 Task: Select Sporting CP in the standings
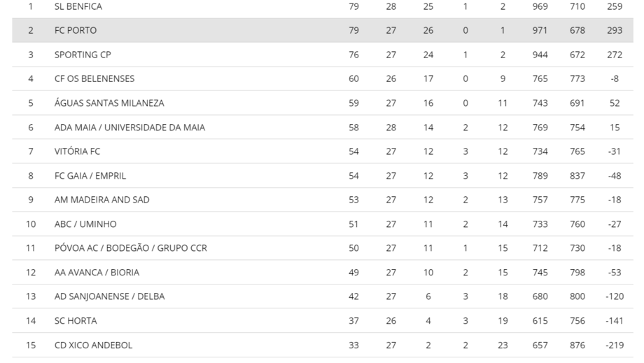pyautogui.click(x=83, y=55)
